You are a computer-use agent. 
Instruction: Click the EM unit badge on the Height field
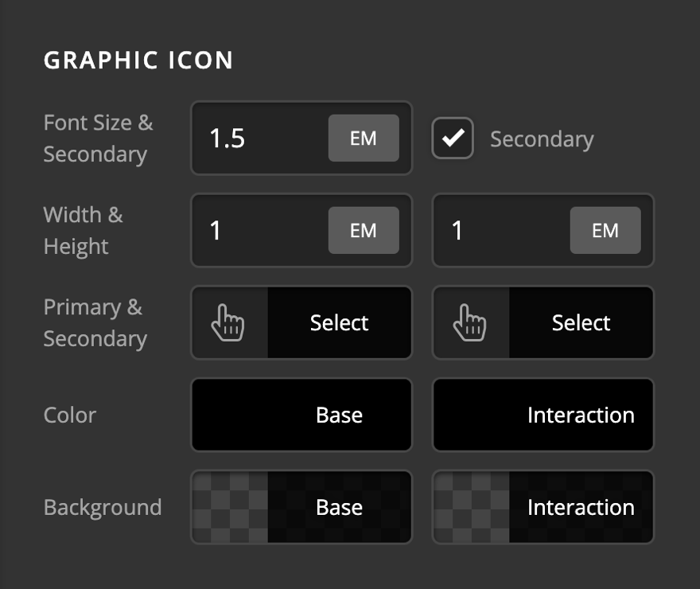tap(605, 231)
